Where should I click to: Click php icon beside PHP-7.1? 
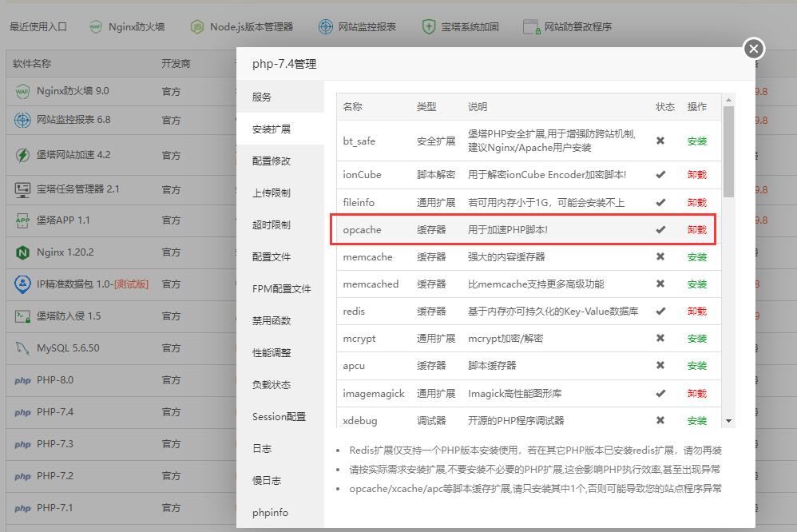click(x=22, y=509)
